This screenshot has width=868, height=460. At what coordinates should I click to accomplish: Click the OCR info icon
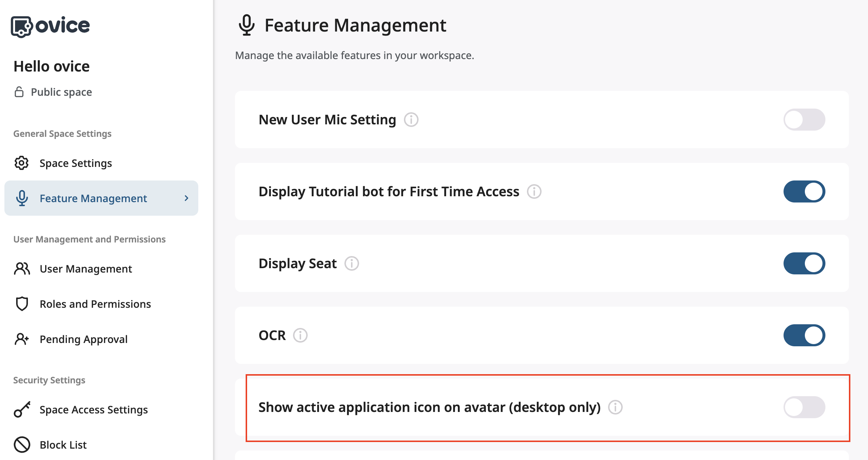300,335
